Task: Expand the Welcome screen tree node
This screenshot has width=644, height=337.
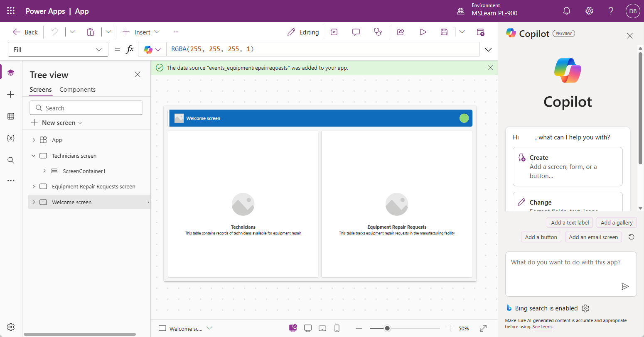Action: coord(34,202)
